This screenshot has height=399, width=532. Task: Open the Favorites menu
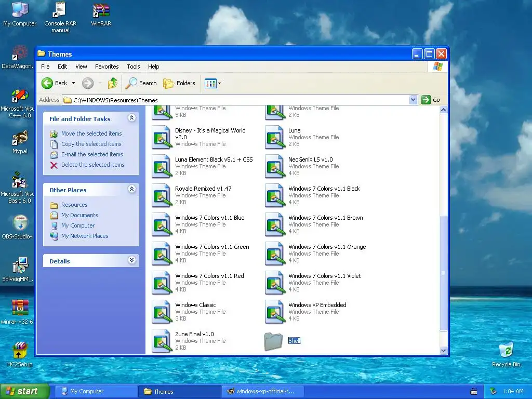pyautogui.click(x=107, y=66)
